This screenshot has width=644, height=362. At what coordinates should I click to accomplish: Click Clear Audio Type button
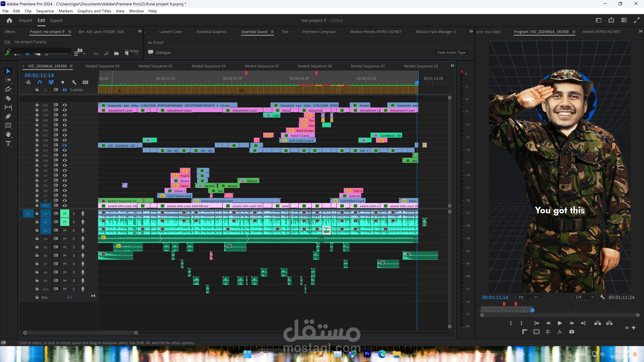tap(451, 52)
